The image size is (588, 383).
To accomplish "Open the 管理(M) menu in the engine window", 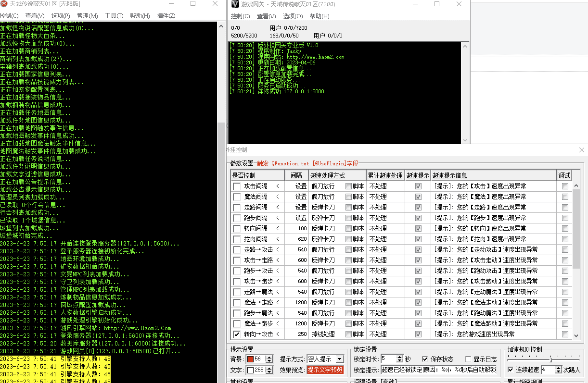I will [87, 16].
